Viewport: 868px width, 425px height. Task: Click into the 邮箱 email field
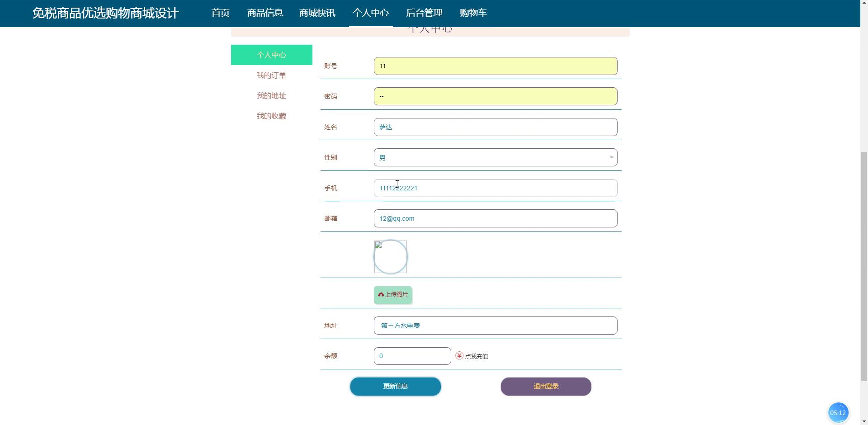click(x=495, y=218)
